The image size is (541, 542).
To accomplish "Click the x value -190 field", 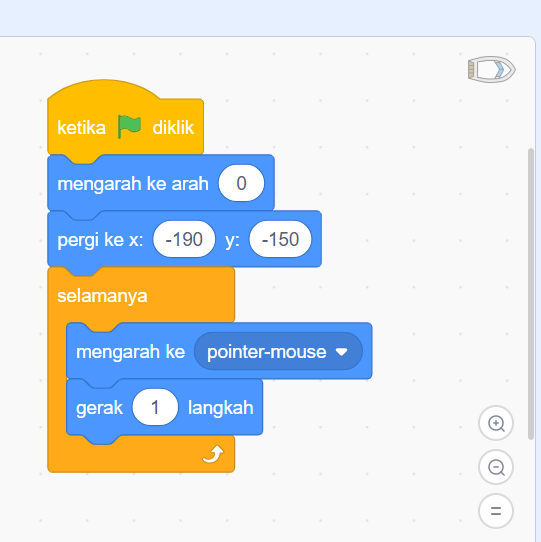I will pyautogui.click(x=184, y=239).
